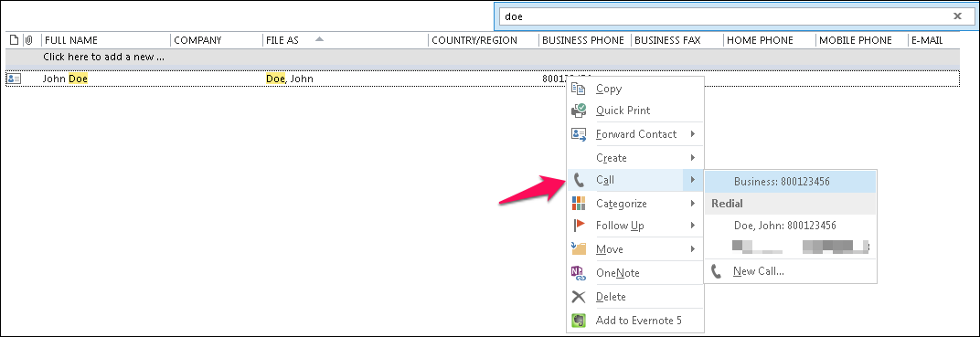Expand the Follow Up submenu arrow
Screen dimensions: 980x337
[x=693, y=226]
